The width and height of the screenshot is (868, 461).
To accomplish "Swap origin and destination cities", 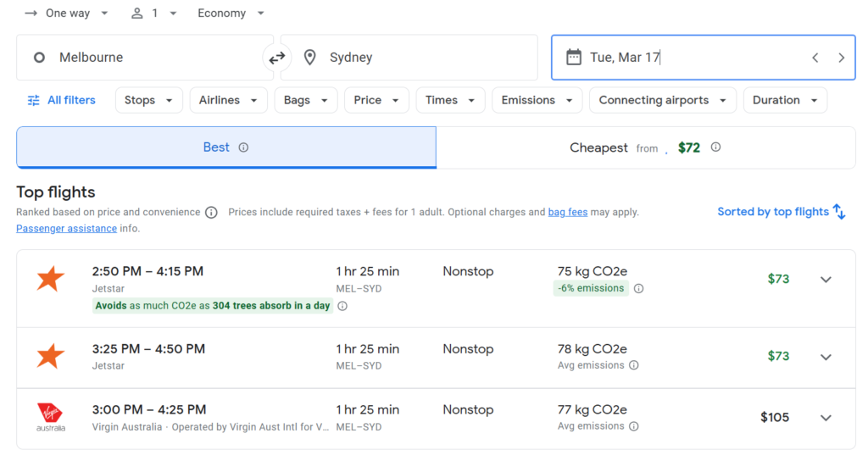I will [277, 58].
